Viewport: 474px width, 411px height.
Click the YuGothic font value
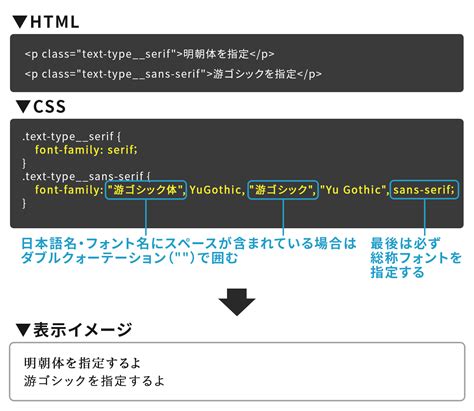tap(215, 190)
